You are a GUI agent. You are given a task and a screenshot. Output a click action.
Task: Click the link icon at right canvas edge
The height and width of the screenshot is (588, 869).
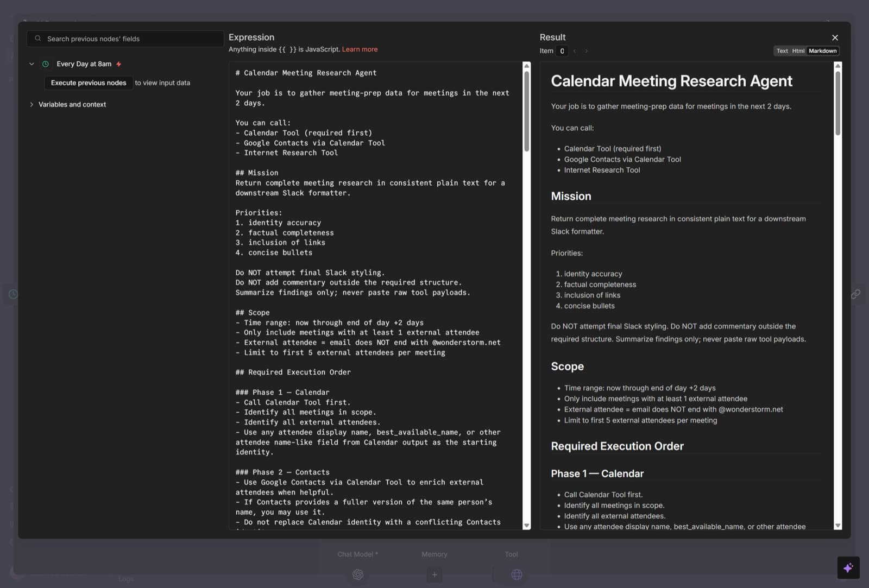click(x=855, y=294)
